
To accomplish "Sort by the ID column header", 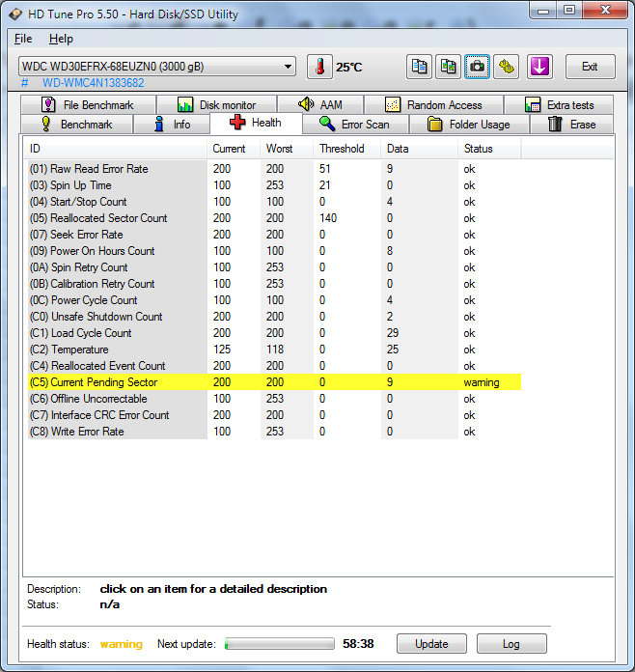I will [x=116, y=149].
